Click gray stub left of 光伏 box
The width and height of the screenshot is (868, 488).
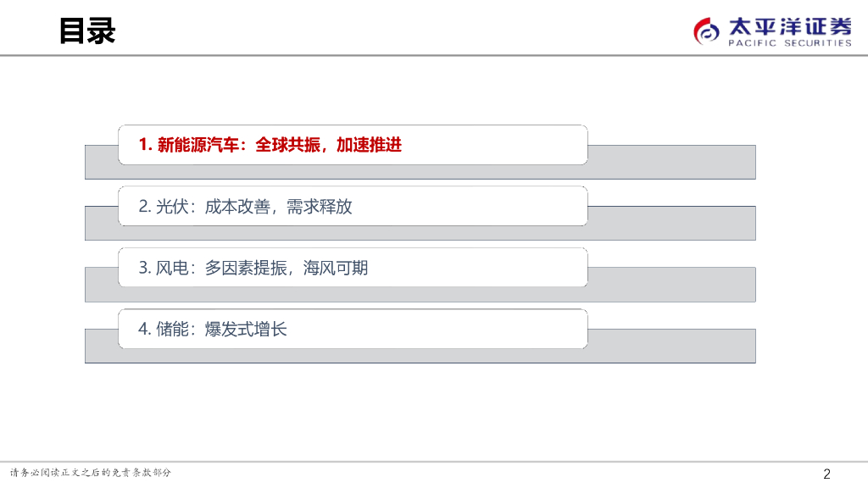point(101,223)
